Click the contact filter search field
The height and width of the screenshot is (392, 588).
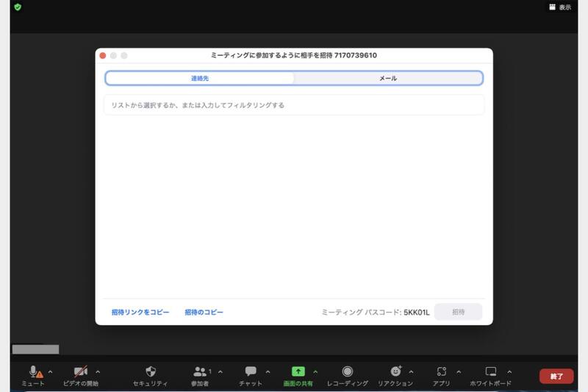[294, 105]
